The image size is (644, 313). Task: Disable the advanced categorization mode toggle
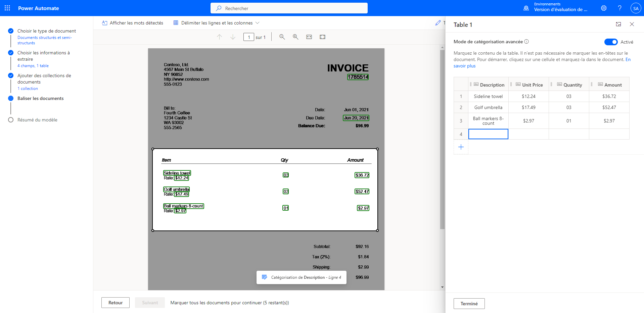pyautogui.click(x=611, y=42)
